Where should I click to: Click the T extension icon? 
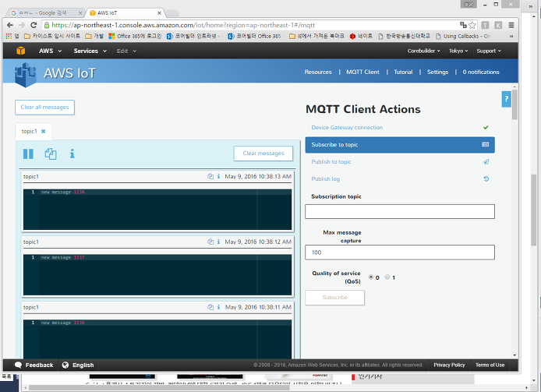[x=485, y=25]
